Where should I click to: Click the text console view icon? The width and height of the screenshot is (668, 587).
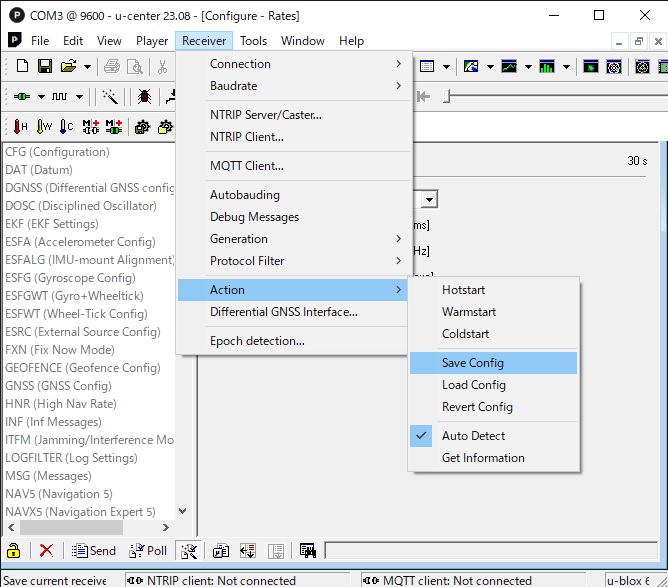(x=427, y=66)
